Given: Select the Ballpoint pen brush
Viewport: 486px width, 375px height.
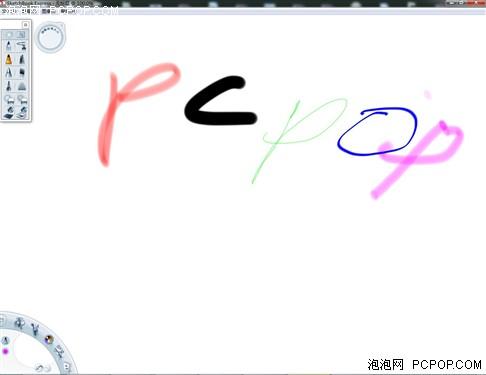Looking at the screenshot, I should 9,72.
